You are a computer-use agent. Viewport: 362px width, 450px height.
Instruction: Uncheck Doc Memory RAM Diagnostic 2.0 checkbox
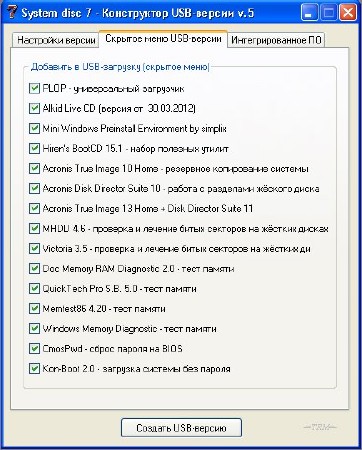[34, 268]
